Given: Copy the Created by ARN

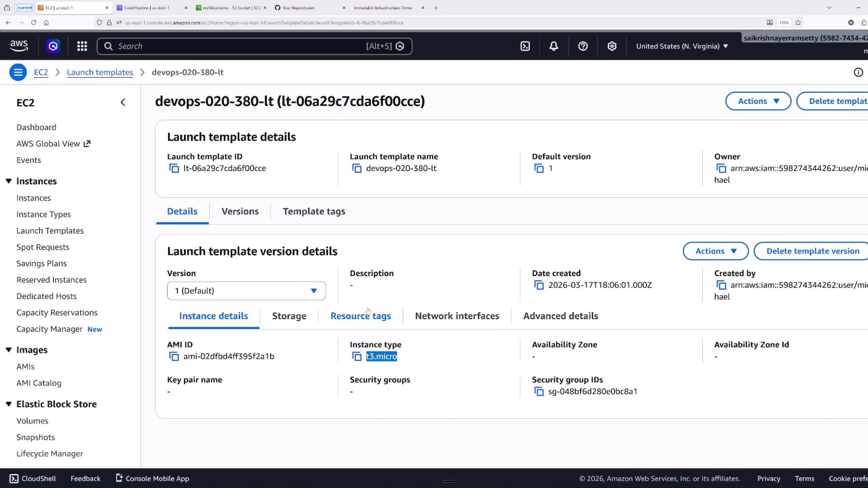Looking at the screenshot, I should [721, 285].
